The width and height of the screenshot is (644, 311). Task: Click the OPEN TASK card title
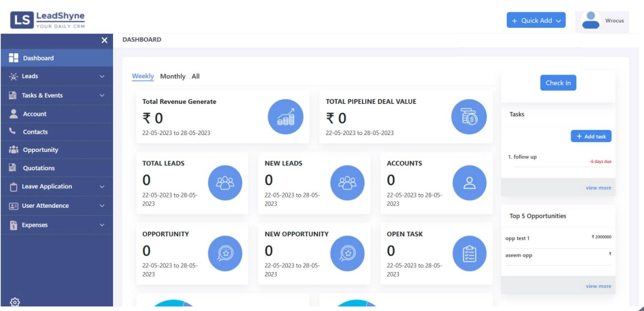coord(405,234)
